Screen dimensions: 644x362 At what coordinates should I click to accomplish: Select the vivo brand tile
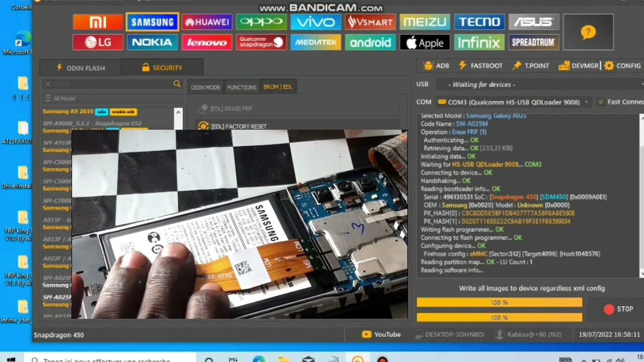315,22
